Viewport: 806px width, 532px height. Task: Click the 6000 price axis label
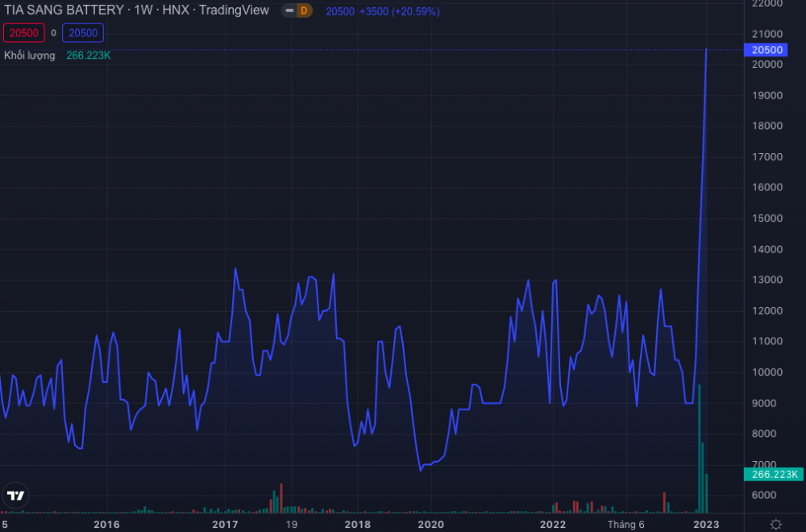tap(764, 495)
